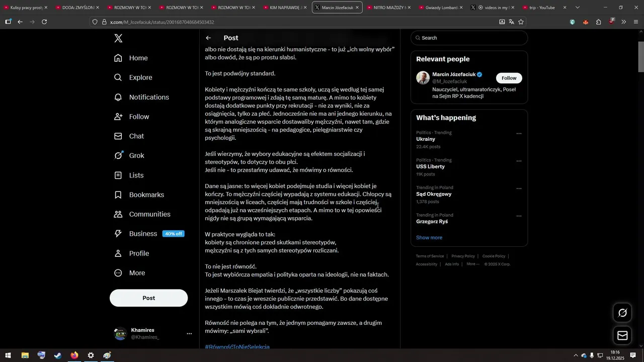Screen dimensions: 644x362
Task: Click the floating Grok button
Action: tap(622, 313)
